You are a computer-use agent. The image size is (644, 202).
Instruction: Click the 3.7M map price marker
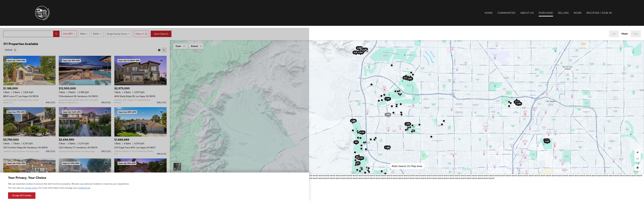tap(518, 104)
